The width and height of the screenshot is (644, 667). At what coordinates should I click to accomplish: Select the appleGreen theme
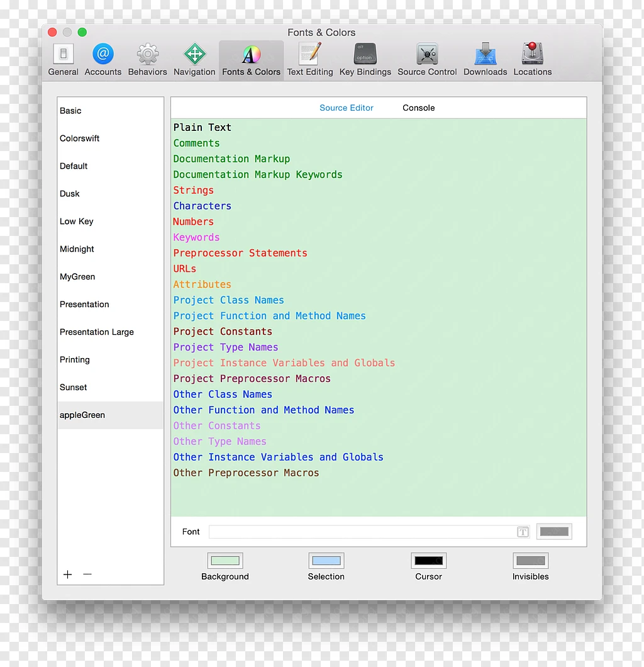[111, 415]
